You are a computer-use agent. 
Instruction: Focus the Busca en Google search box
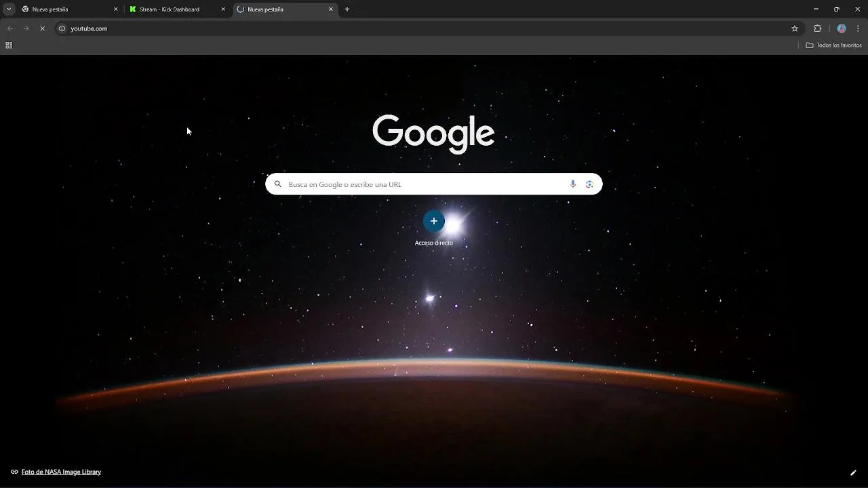pos(434,184)
